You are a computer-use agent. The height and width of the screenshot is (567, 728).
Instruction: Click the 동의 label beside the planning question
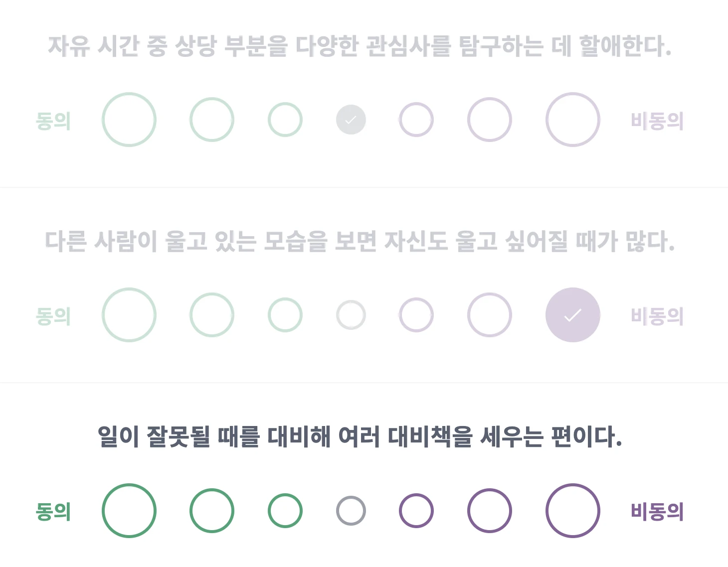[53, 510]
